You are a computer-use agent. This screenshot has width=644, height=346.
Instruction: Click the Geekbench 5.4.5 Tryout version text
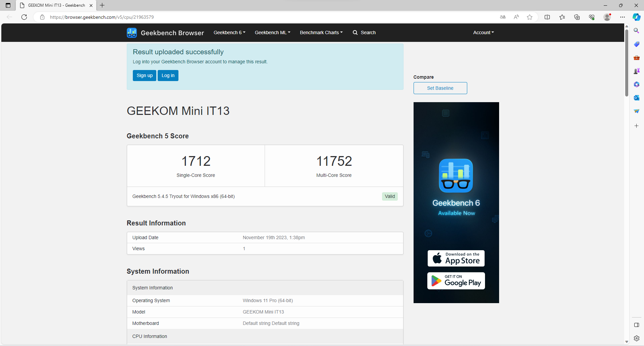pos(183,196)
